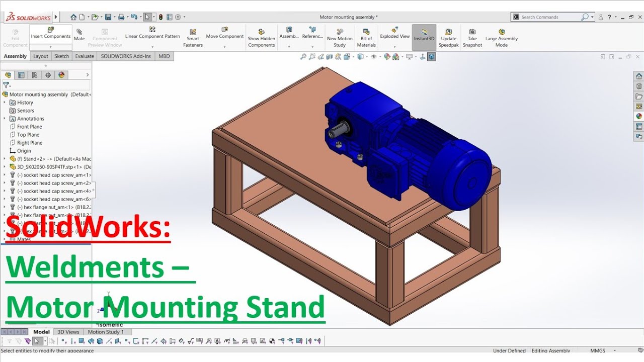Viewport: 644px width, 362px height.
Task: Switch to the 3D Views bottom tab
Action: (68, 332)
